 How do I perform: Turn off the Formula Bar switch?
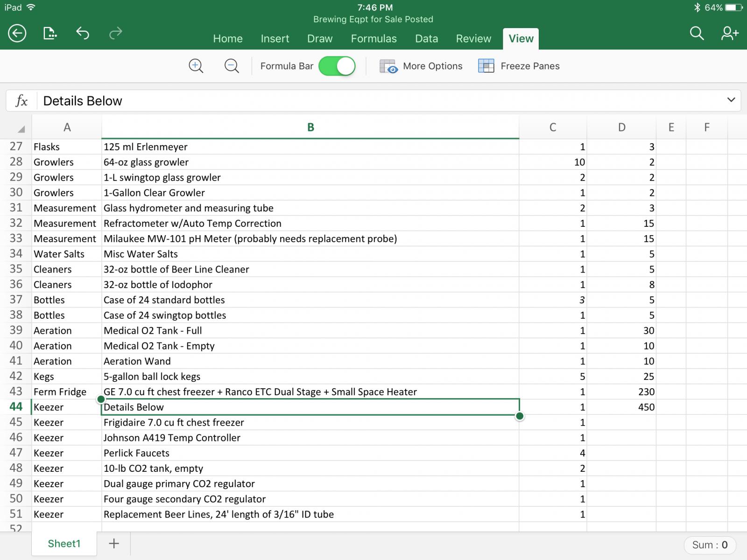[x=337, y=66]
